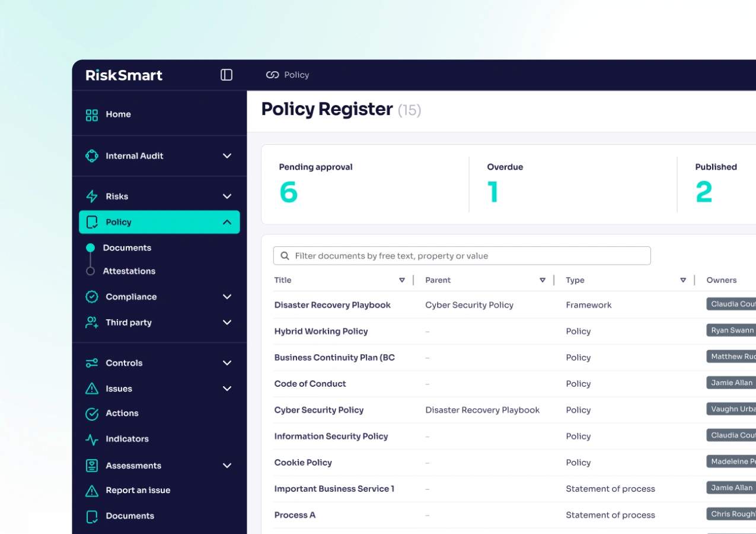Click the Internal Audit icon
The image size is (756, 534).
[92, 156]
